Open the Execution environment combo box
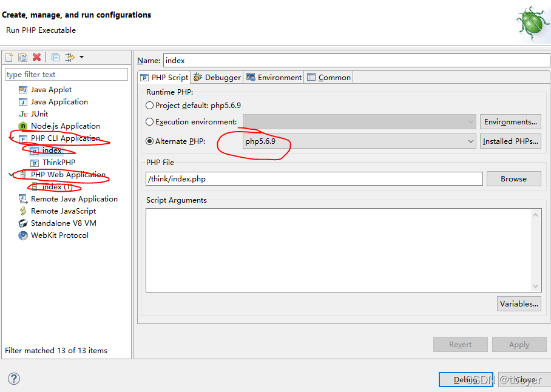This screenshot has height=392, width=551. 359,121
